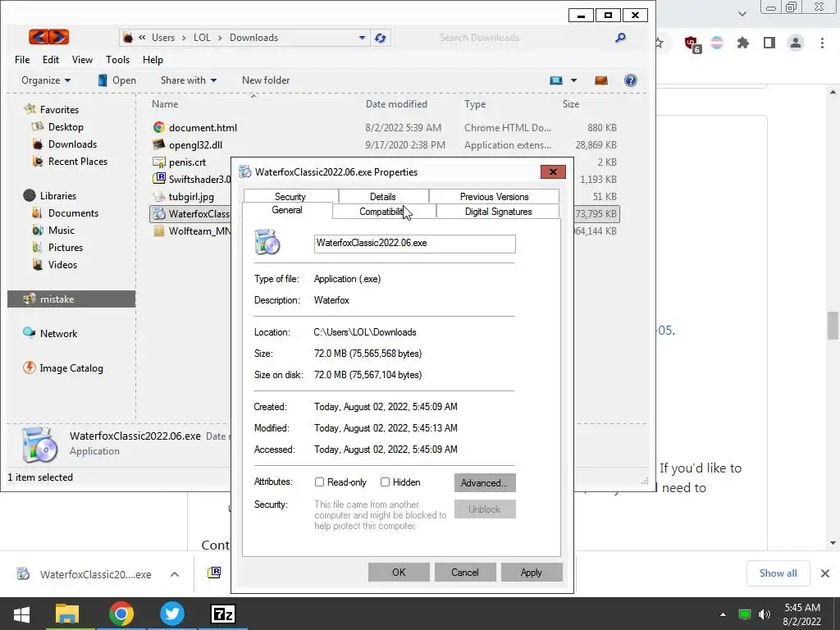
Task: Click the Advanced... attributes button
Action: tap(485, 482)
